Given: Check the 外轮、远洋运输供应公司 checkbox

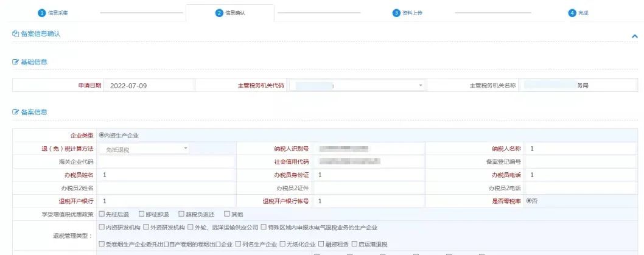Looking at the screenshot, I should pyautogui.click(x=191, y=226).
